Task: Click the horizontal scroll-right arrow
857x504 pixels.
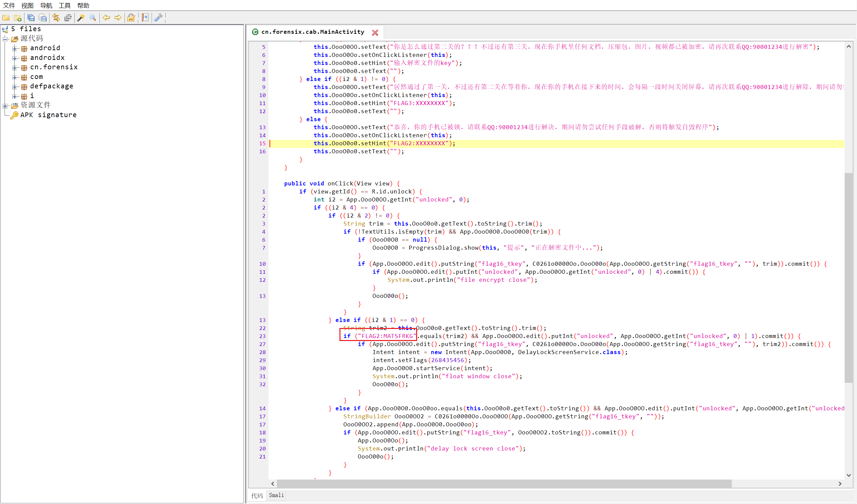Action: (840, 484)
